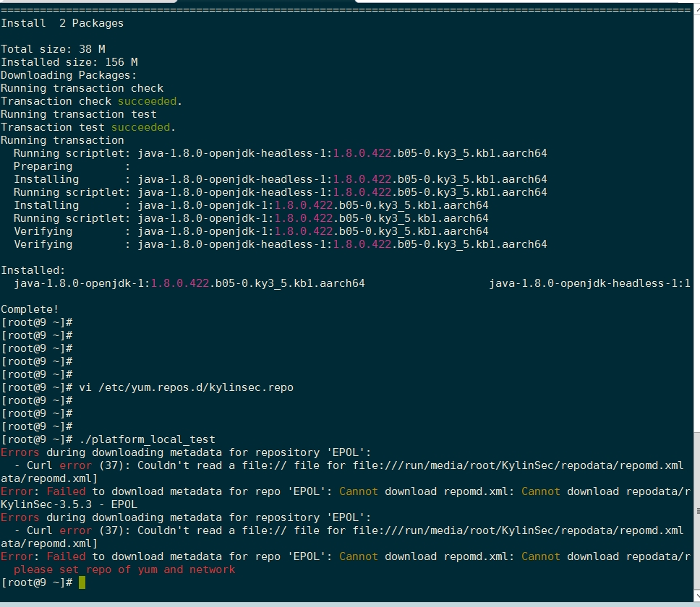The width and height of the screenshot is (700, 607).
Task: Click red "please set repo of yum and network"
Action: 124,569
